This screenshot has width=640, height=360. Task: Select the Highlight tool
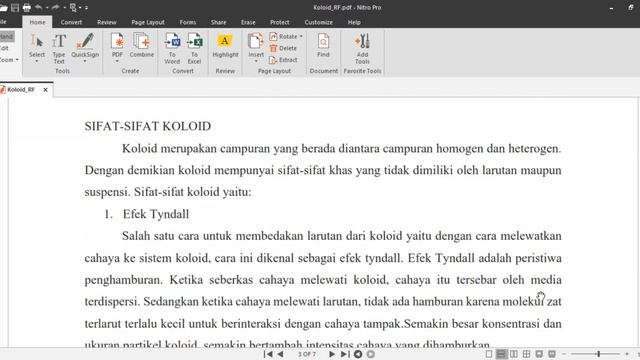(x=225, y=46)
